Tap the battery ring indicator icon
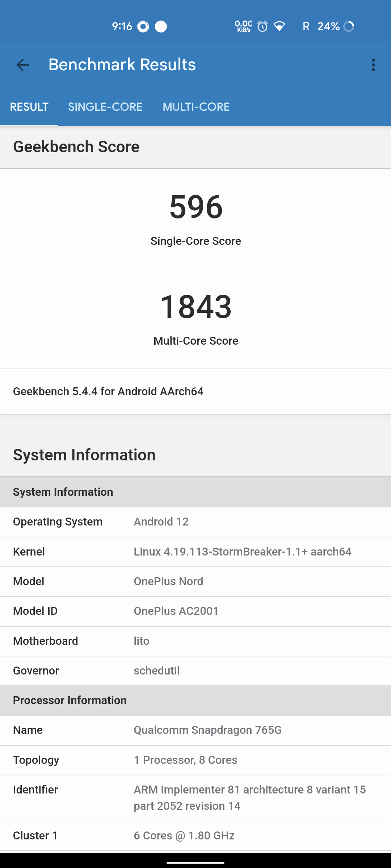 [x=349, y=26]
